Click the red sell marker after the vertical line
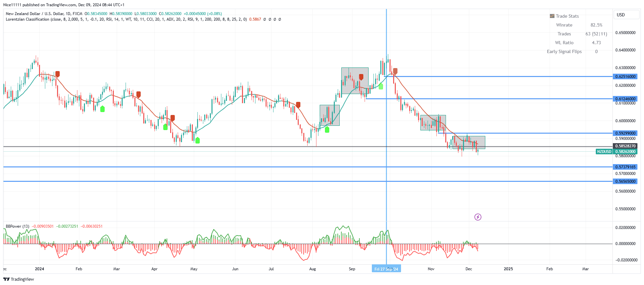 [395, 71]
